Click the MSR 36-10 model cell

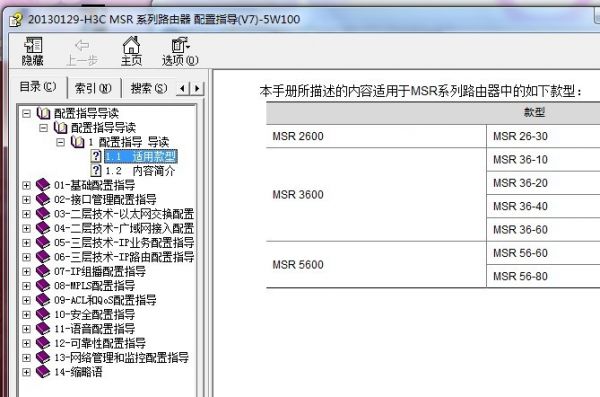tap(543, 159)
